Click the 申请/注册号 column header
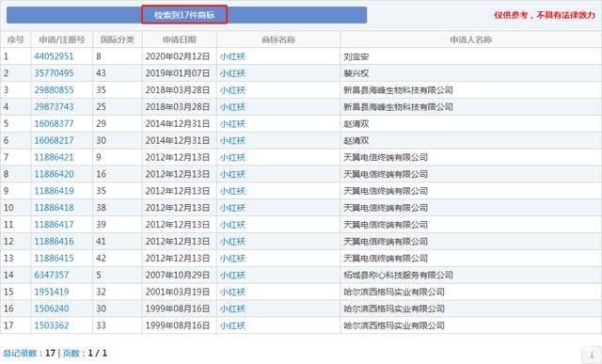The image size is (602, 364). 62,40
